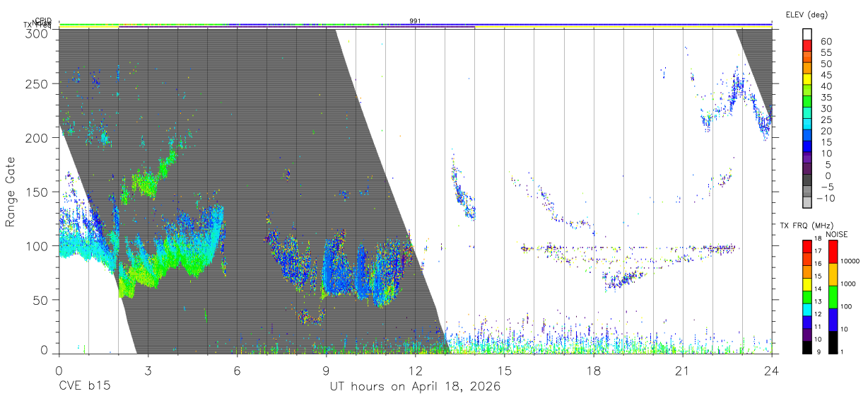The width and height of the screenshot is (868, 401).
Task: Click the '24' tick on the UT hours axis
Action: point(771,371)
